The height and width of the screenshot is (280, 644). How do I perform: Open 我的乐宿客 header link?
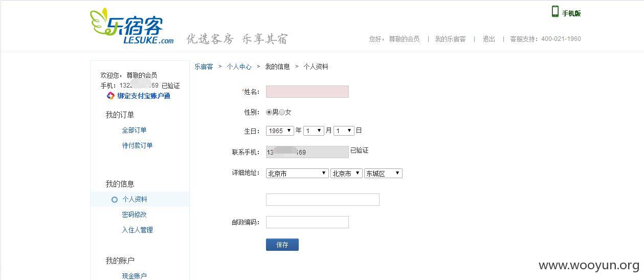(450, 39)
